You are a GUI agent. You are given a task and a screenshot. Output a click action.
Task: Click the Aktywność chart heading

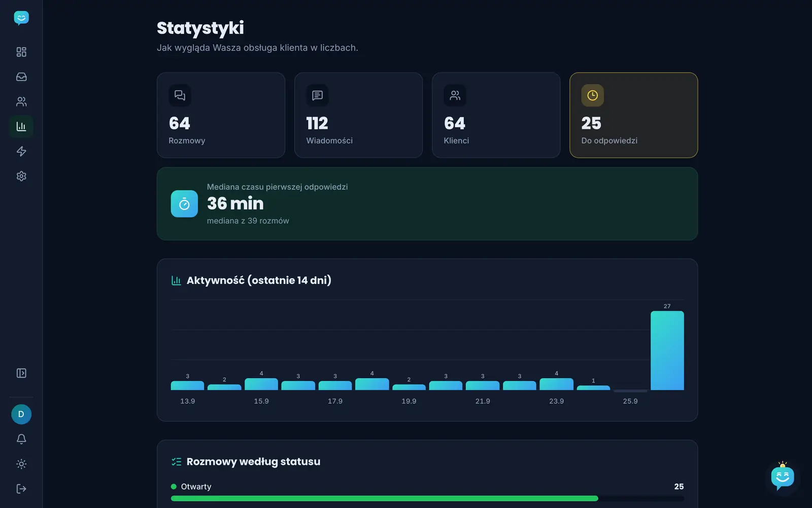click(x=259, y=280)
